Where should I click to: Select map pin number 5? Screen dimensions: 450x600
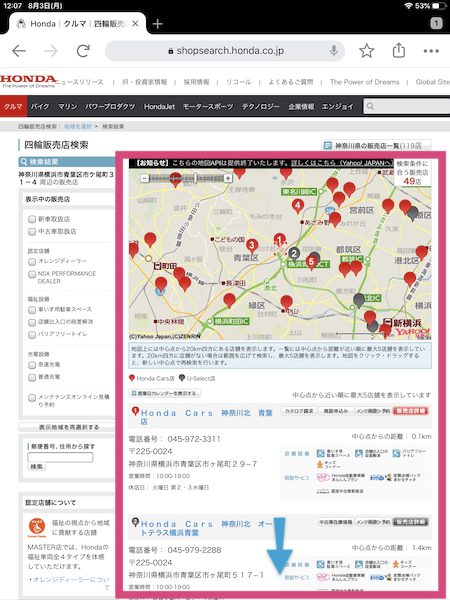(x=311, y=262)
